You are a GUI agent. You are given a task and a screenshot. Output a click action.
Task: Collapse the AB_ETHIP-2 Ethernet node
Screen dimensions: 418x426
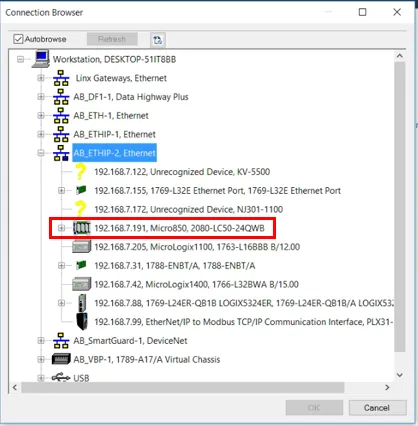41,153
